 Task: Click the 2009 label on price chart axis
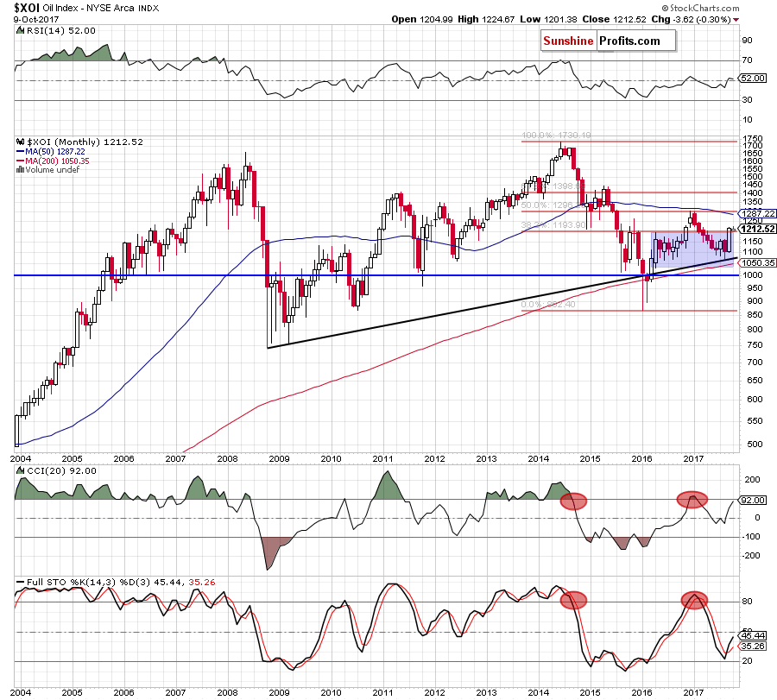[x=279, y=458]
